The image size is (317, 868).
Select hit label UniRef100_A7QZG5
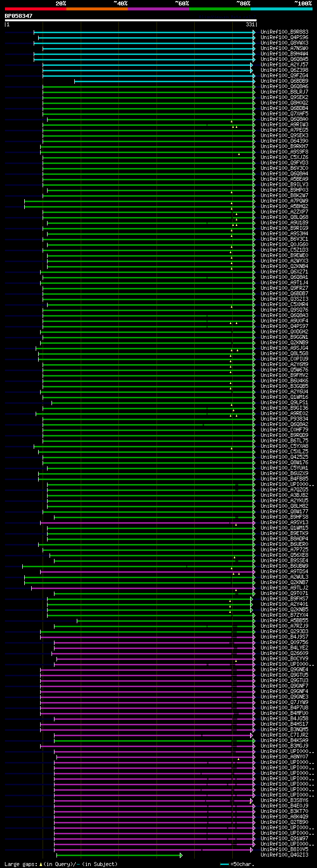[284, 490]
